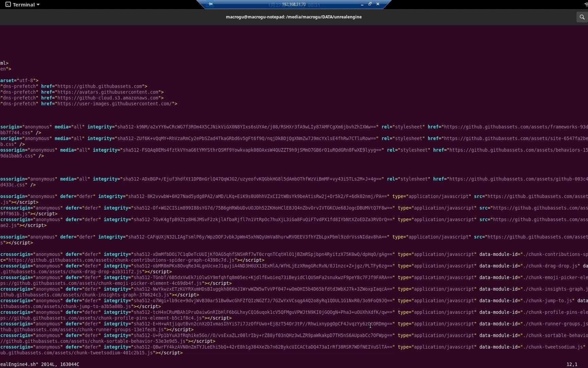Click the Wi-Fi status icon in top-right corner
The width and height of the screenshot is (588, 368).
pyautogui.click(x=586, y=4)
